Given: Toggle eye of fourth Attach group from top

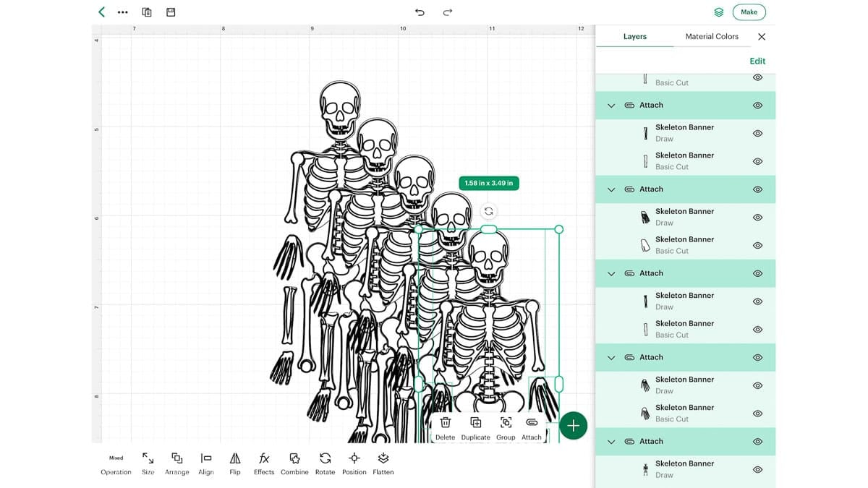Looking at the screenshot, I should (757, 357).
